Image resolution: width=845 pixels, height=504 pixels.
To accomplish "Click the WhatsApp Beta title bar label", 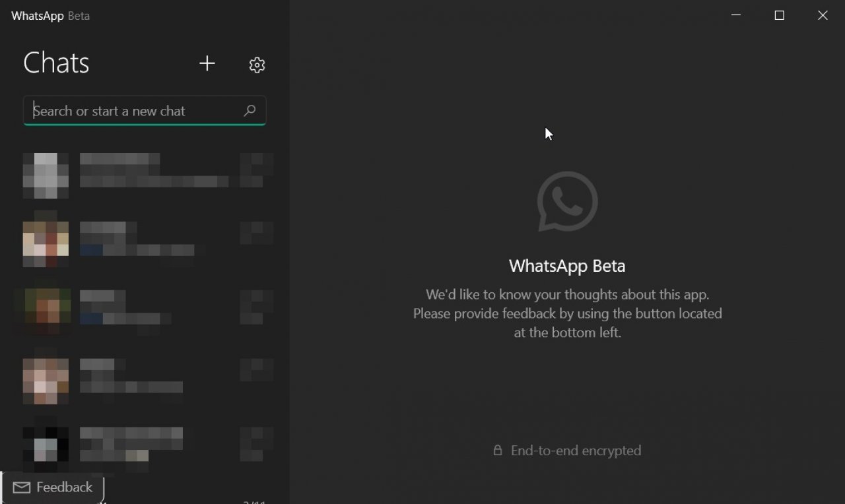I will 50,16.
